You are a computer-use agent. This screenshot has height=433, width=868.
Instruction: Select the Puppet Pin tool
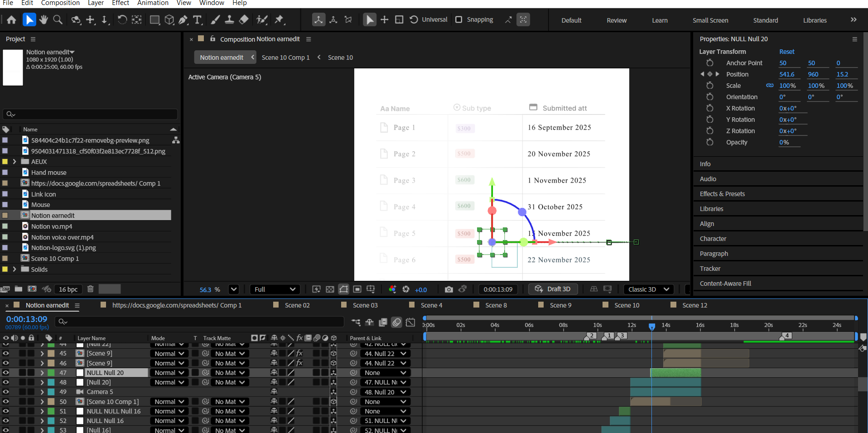pyautogui.click(x=279, y=20)
